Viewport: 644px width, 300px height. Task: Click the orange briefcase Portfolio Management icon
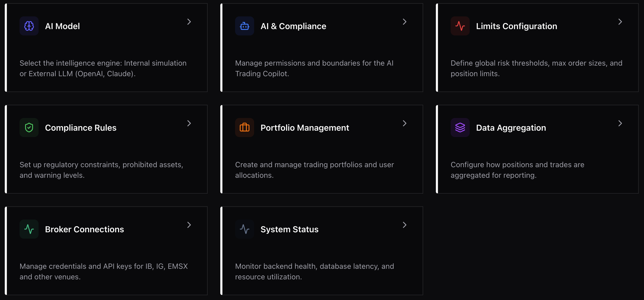pos(245,128)
